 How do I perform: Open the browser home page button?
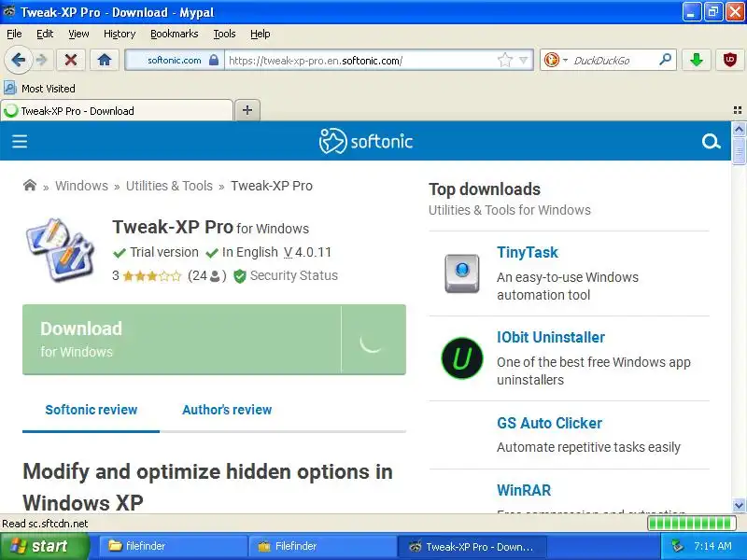click(x=105, y=60)
